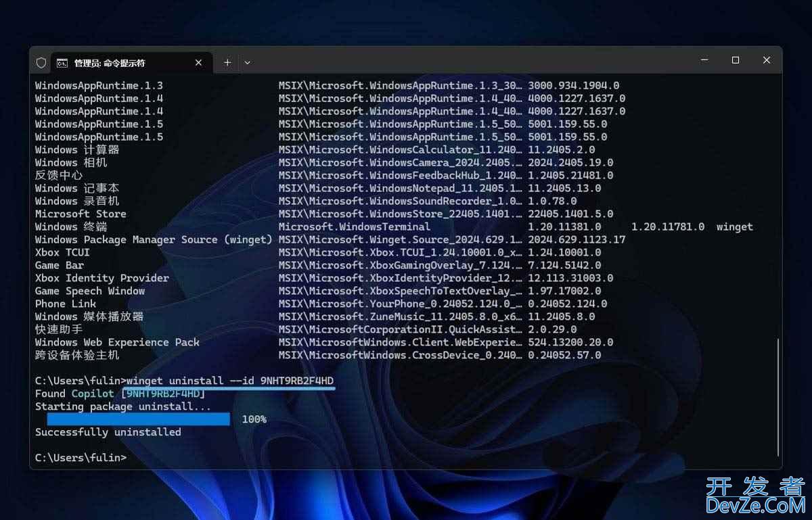Minimize the terminal window
The height and width of the screenshot is (520, 812).
click(704, 60)
